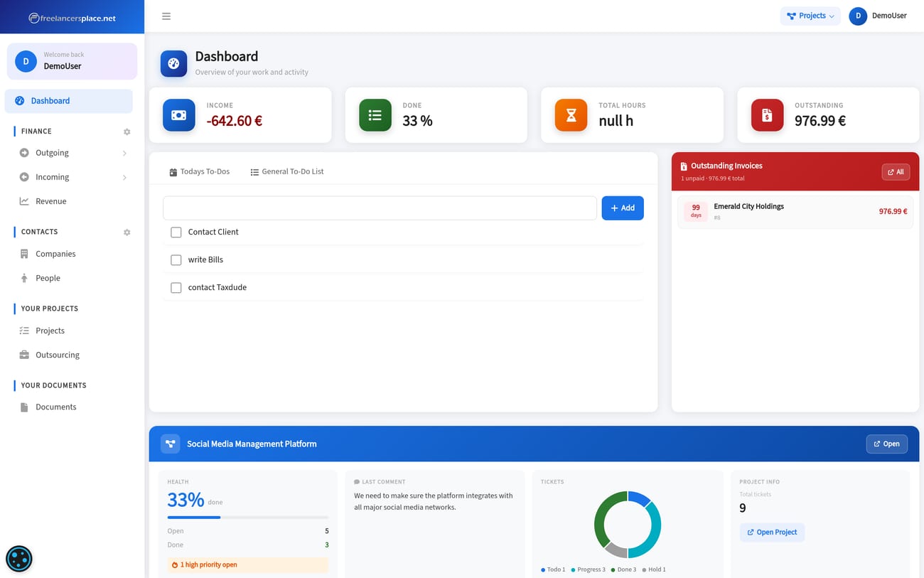Image resolution: width=924 pixels, height=578 pixels.
Task: Click the Dashboard speedometer icon beside the page title
Action: point(173,63)
